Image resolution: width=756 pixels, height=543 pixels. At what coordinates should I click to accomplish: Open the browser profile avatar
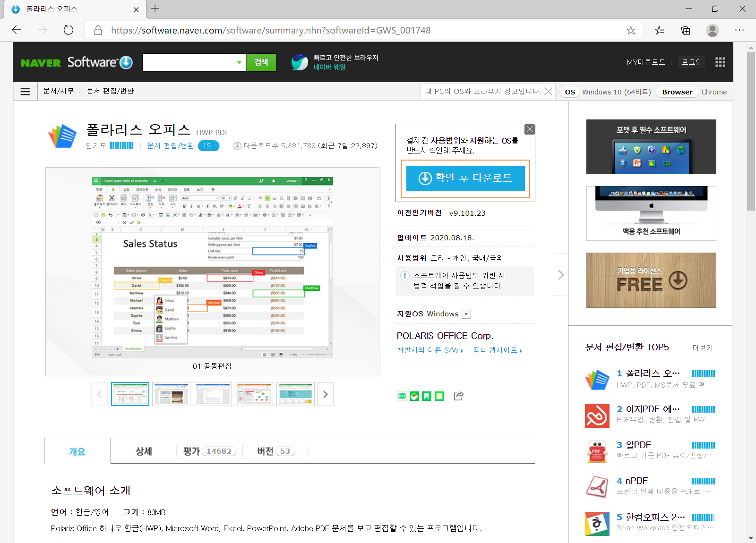coord(713,30)
